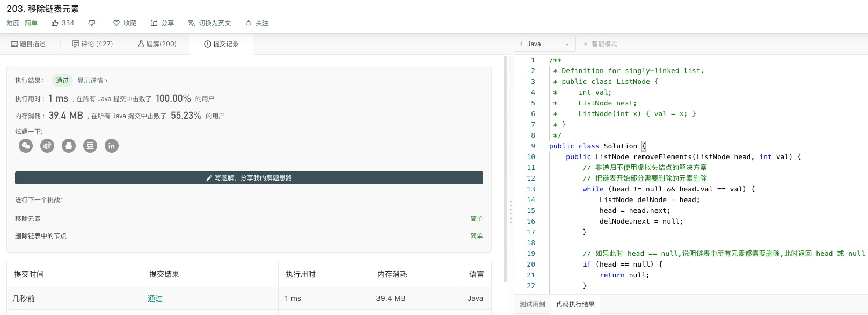This screenshot has height=315, width=868.
Task: Click the heart 收藏 favorite icon
Action: [116, 23]
